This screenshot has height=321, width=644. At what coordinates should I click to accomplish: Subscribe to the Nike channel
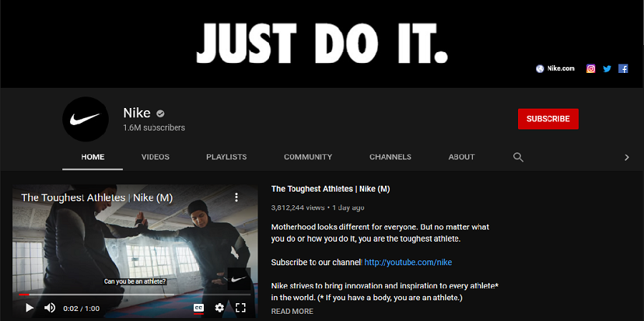pyautogui.click(x=548, y=119)
